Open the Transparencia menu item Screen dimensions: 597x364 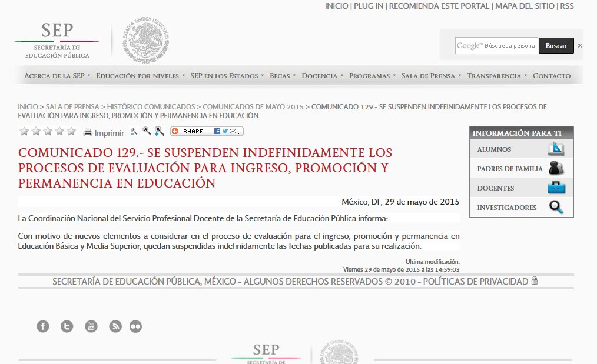pyautogui.click(x=494, y=76)
